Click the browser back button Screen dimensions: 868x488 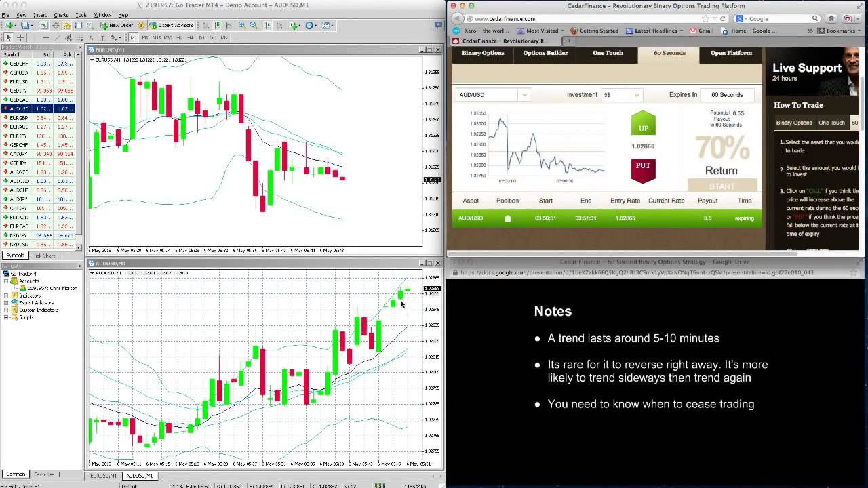click(458, 18)
